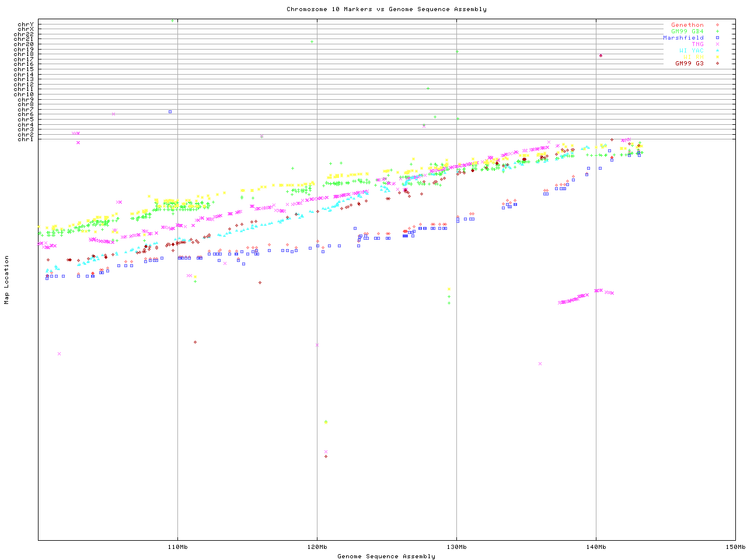Screen dimensions: 747x560
Task: Click the Map Location y-axis label
Action: (x=7, y=280)
